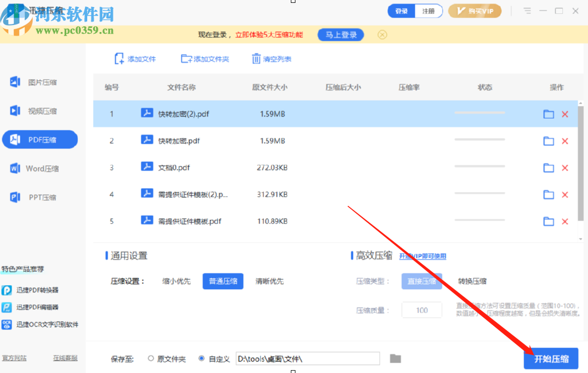
Task: Open the 开通VIP即可使用 link
Action: coord(423,255)
